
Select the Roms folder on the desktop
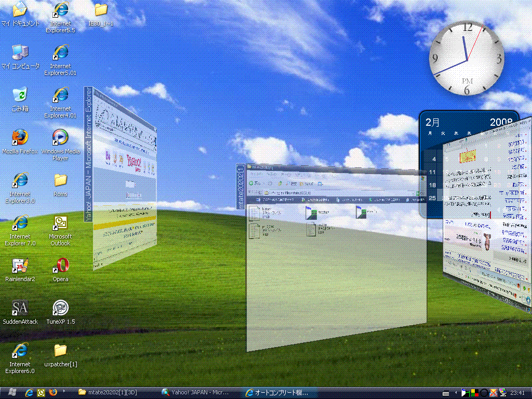click(60, 181)
